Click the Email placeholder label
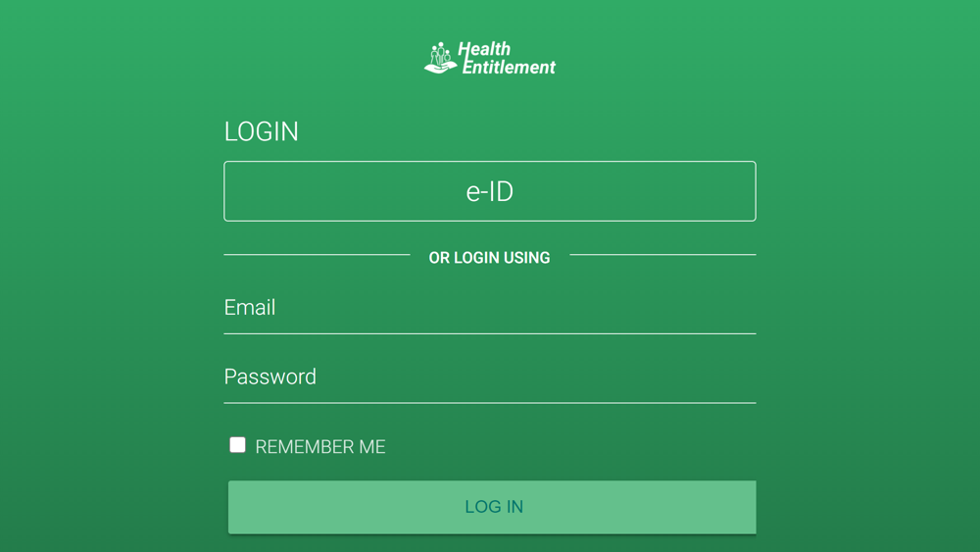This screenshot has width=980, height=552. point(250,308)
